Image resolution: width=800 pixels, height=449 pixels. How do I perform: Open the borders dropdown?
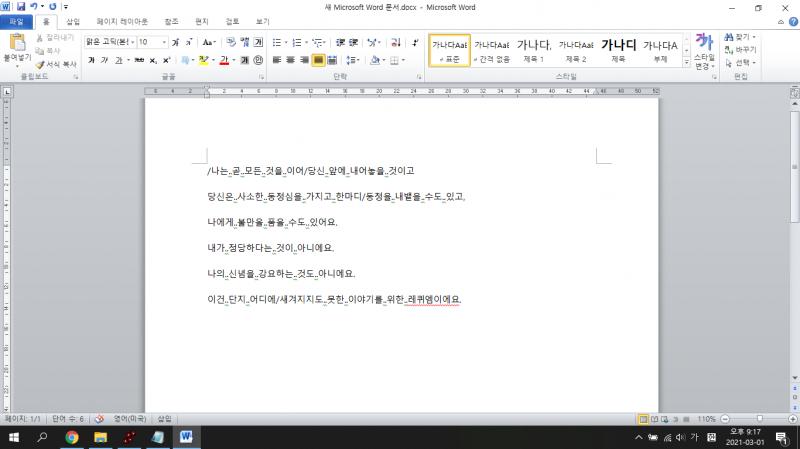click(403, 60)
